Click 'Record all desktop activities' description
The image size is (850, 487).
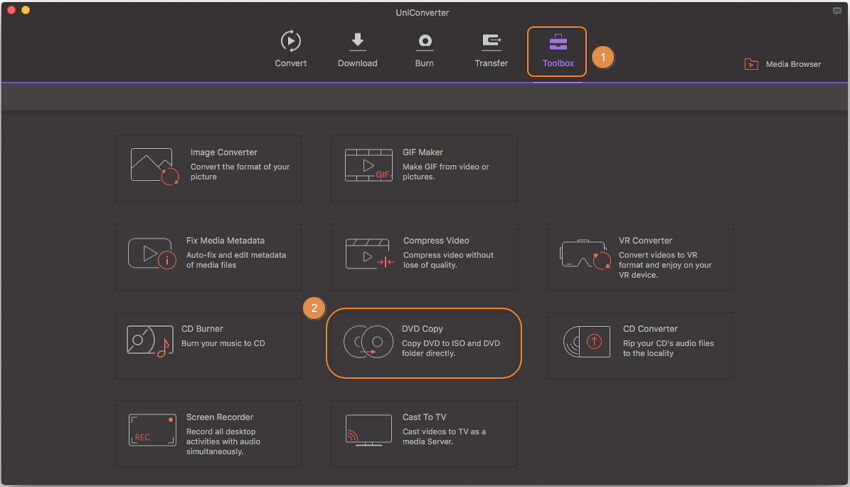pos(223,441)
